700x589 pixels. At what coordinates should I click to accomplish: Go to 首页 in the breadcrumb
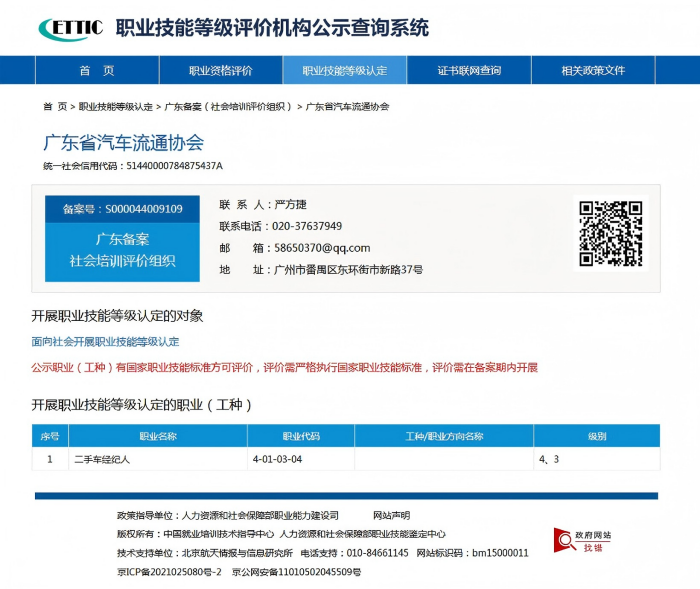55,107
